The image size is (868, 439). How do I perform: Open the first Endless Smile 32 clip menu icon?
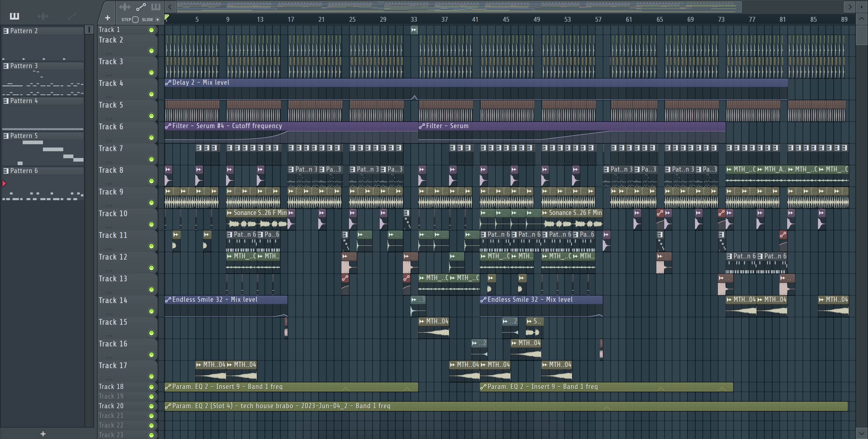168,300
